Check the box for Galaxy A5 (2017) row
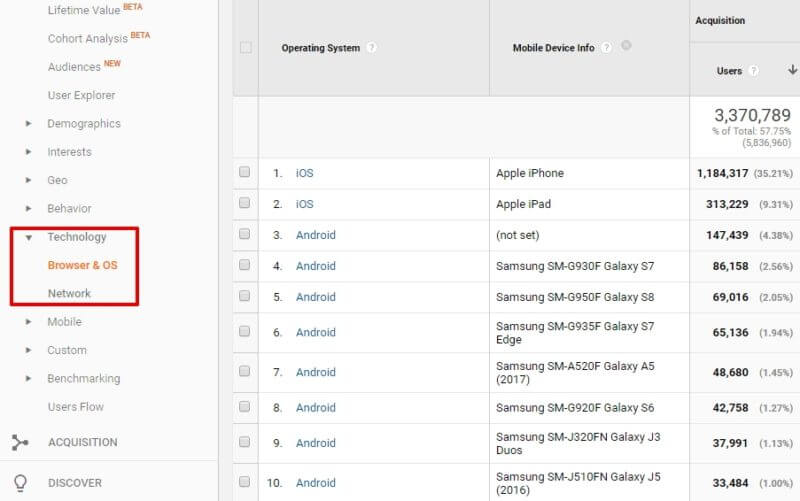This screenshot has width=800, height=501. [x=245, y=371]
